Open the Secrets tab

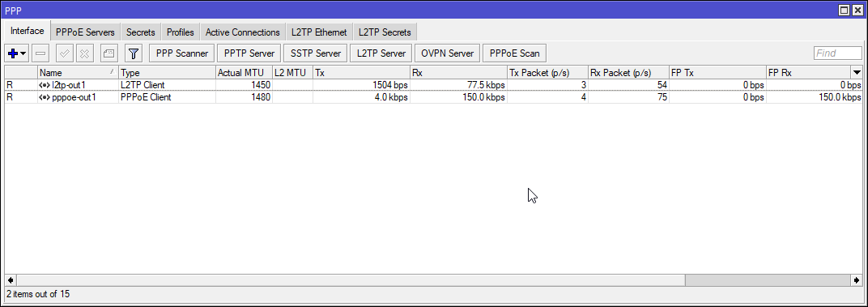(141, 32)
